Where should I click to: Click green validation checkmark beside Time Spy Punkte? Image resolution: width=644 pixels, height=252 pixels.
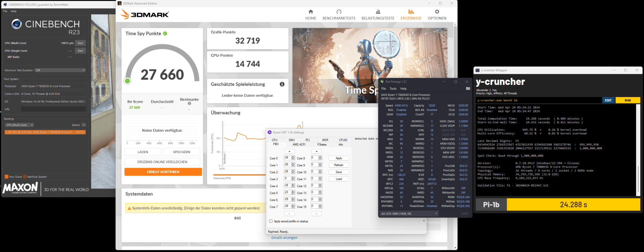coord(165,34)
